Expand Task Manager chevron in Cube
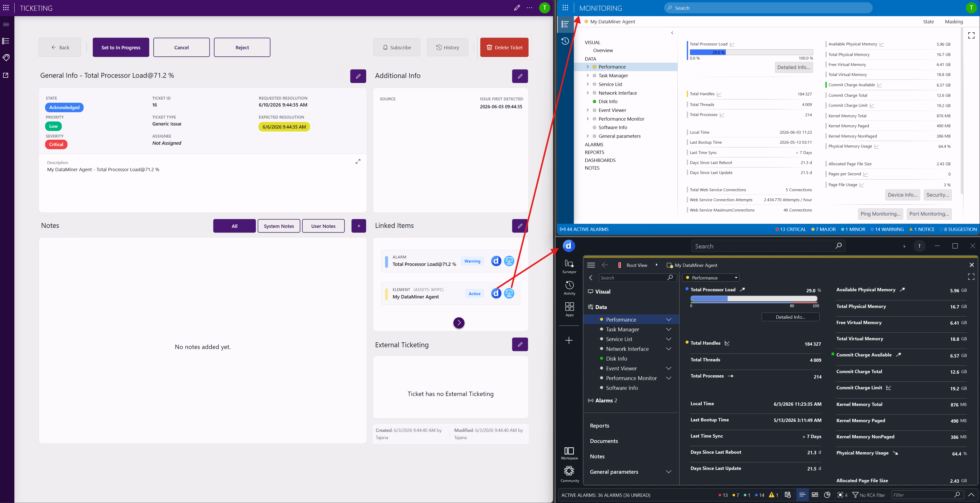980x503 pixels. coord(668,329)
